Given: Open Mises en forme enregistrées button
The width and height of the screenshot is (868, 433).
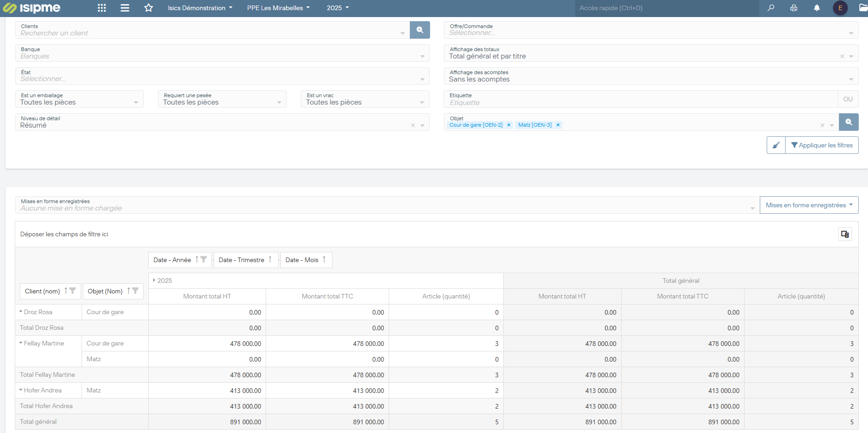Looking at the screenshot, I should click(809, 205).
